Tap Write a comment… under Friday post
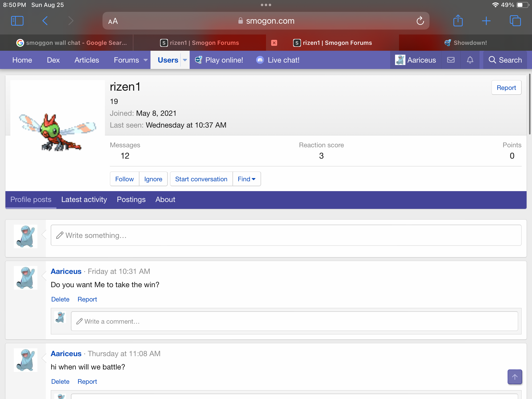This screenshot has width=532, height=399. tap(294, 321)
